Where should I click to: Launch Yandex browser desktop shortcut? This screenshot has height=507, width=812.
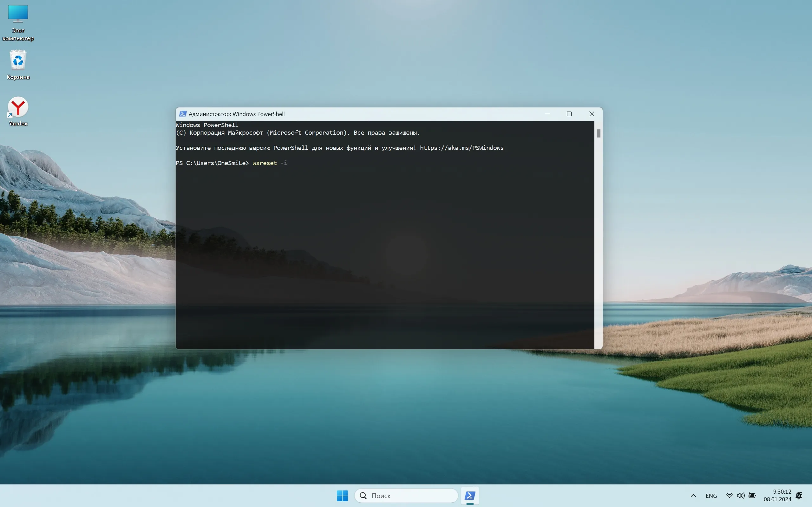[x=18, y=107]
